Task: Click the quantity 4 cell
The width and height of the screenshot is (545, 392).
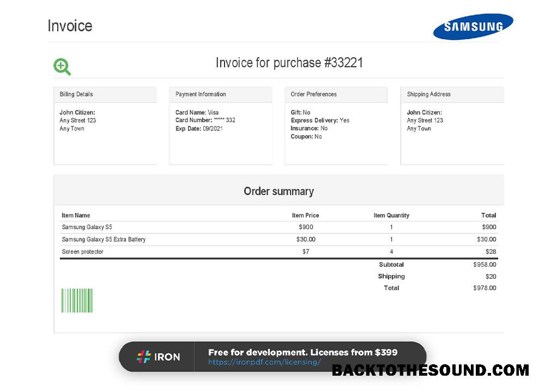Action: pyautogui.click(x=391, y=252)
